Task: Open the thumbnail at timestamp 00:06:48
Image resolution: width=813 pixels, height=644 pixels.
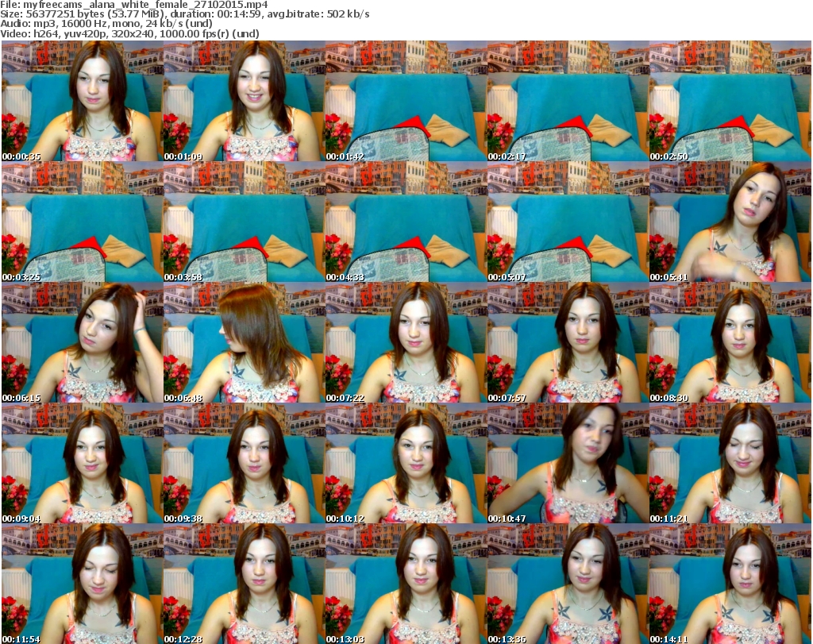Action: point(245,343)
